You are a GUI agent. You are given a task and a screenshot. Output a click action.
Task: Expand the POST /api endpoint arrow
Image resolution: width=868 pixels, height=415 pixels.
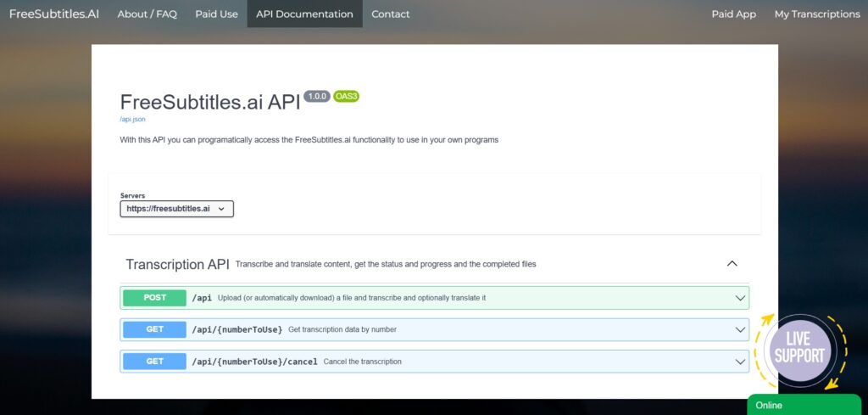(x=740, y=298)
